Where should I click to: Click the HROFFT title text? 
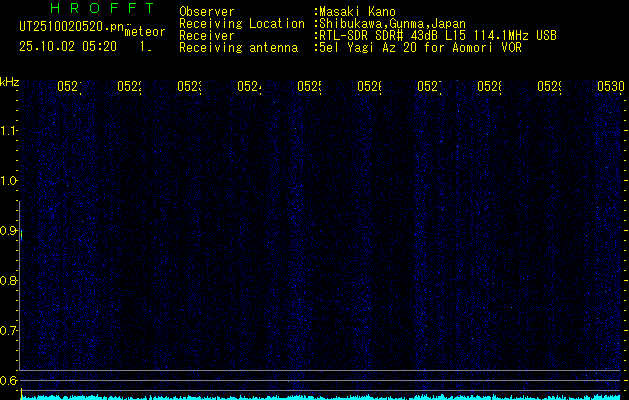point(102,8)
